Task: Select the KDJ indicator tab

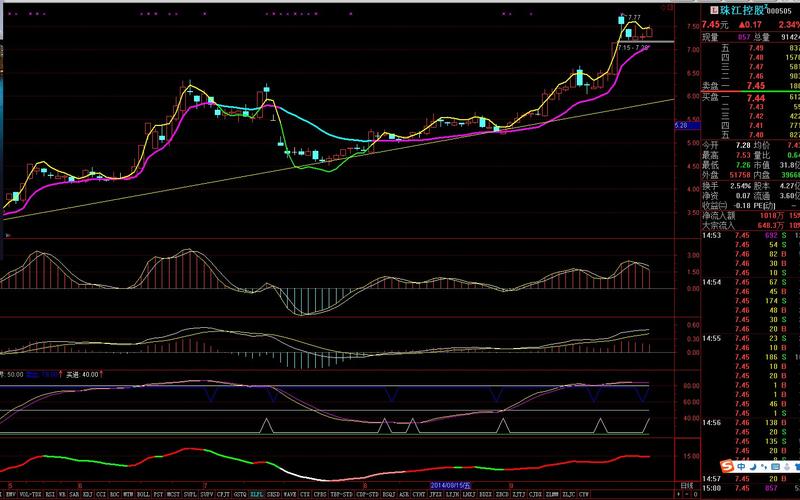Action: coord(88,494)
